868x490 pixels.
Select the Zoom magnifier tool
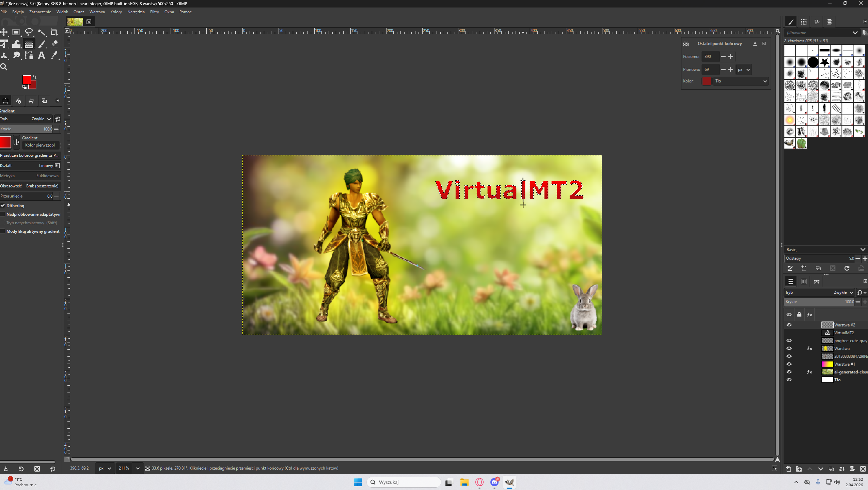click(4, 67)
